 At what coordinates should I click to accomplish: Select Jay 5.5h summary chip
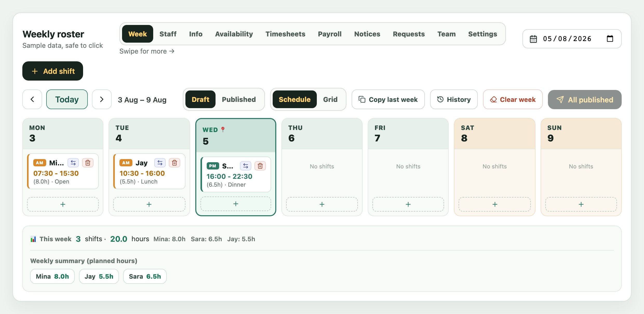99,276
